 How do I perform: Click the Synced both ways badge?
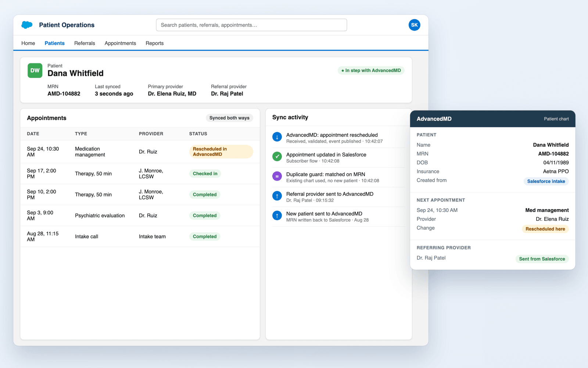229,118
